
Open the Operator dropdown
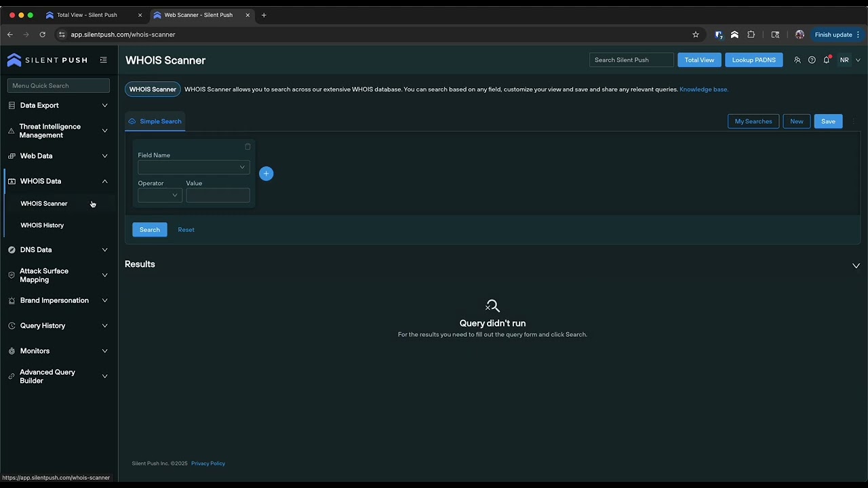(159, 195)
